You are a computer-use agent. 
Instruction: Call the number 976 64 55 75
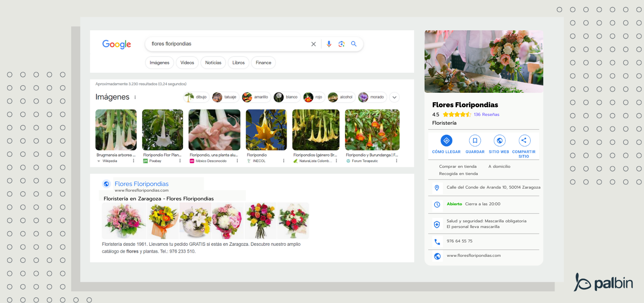pyautogui.click(x=460, y=241)
